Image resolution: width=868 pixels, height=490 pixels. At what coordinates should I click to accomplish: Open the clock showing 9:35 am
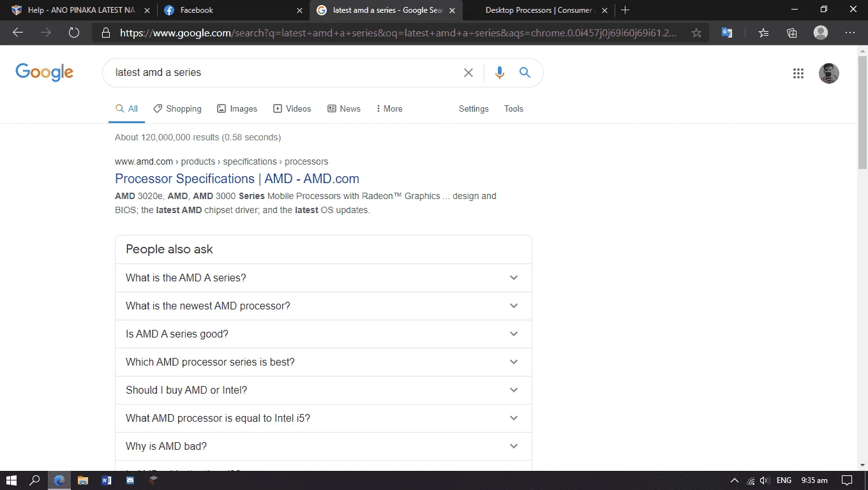(x=814, y=480)
